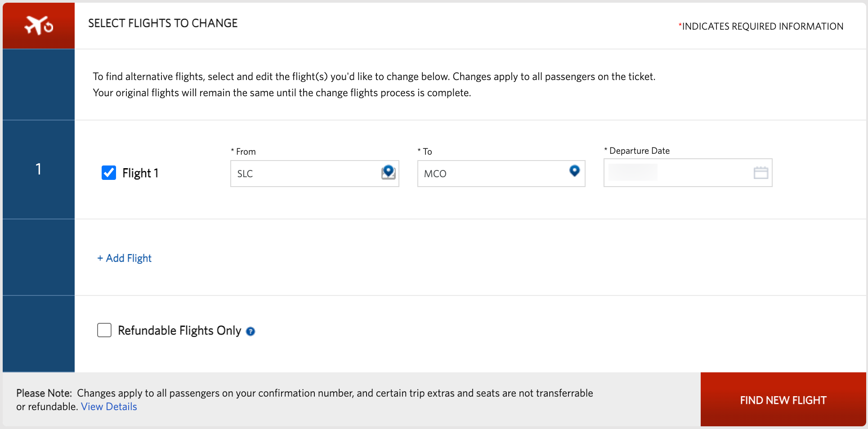Viewport: 868px width, 429px height.
Task: Open View Details in the note
Action: pyautogui.click(x=108, y=406)
